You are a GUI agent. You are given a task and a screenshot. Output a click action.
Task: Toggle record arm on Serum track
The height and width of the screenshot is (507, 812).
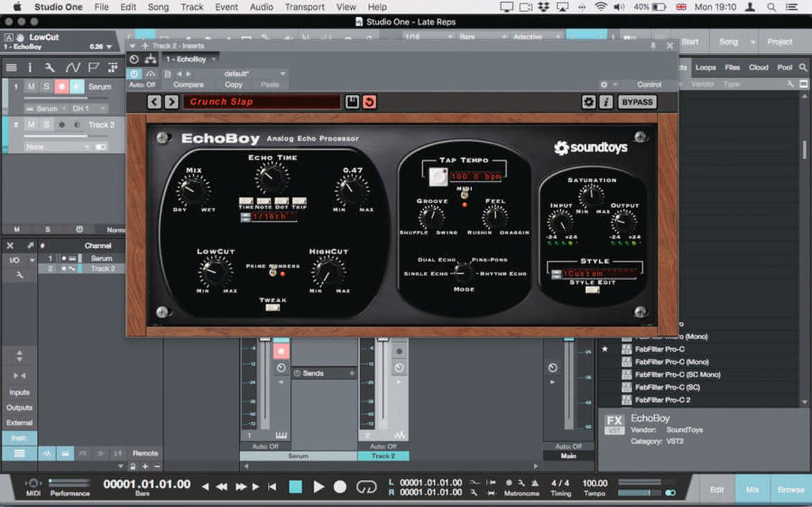click(x=62, y=87)
